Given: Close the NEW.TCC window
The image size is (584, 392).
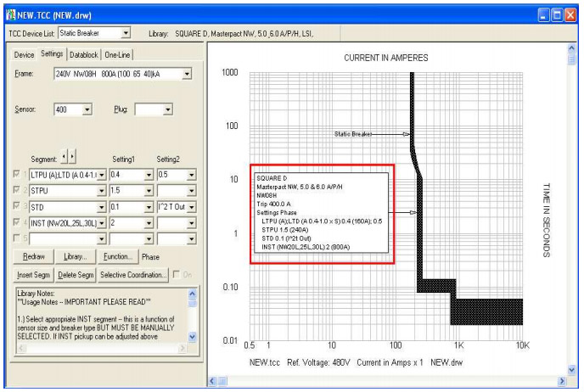Looking at the screenshot, I should (570, 15).
